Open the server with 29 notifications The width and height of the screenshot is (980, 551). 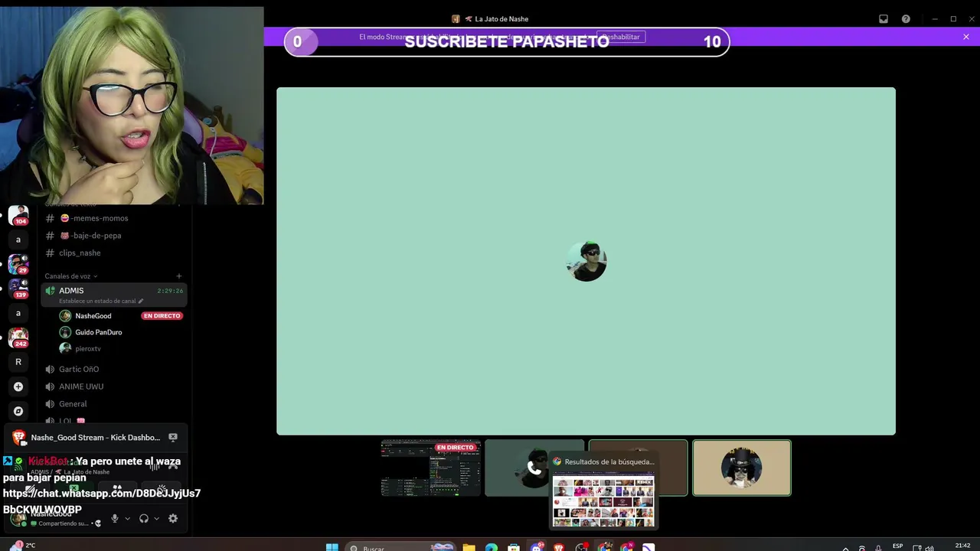pos(18,264)
